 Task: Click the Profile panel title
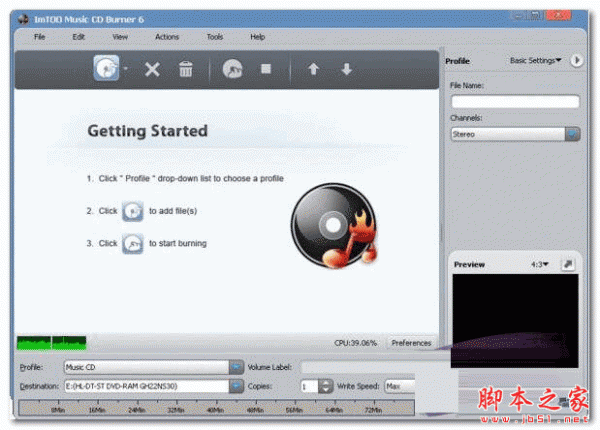pyautogui.click(x=457, y=61)
